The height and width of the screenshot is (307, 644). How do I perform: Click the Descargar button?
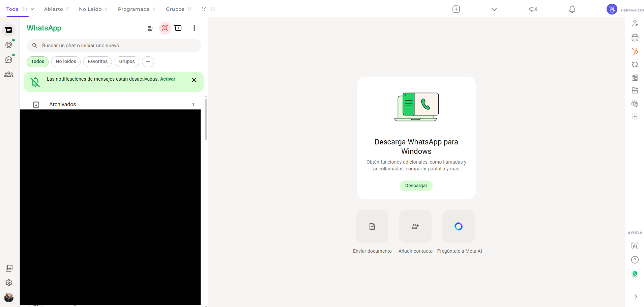[416, 186]
